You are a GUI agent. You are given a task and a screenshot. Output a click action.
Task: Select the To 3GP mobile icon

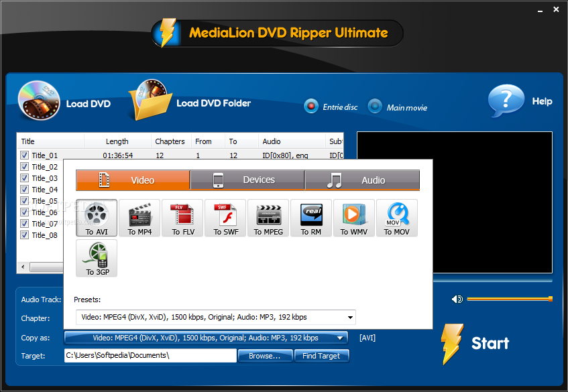pyautogui.click(x=97, y=258)
